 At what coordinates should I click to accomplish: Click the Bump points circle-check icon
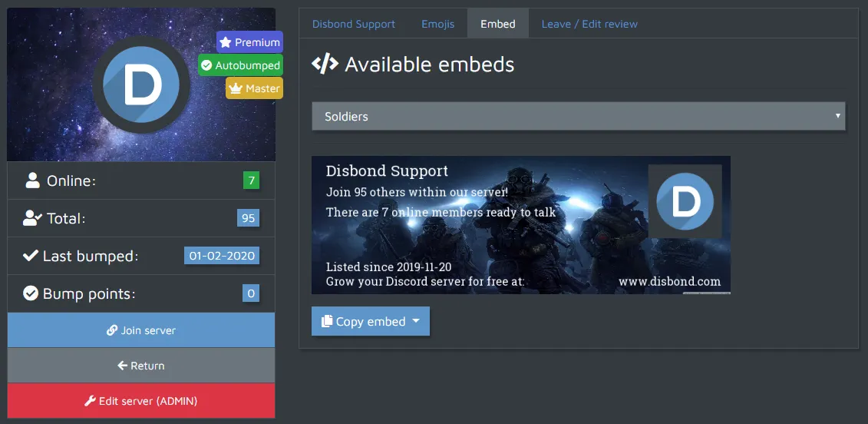tap(31, 293)
